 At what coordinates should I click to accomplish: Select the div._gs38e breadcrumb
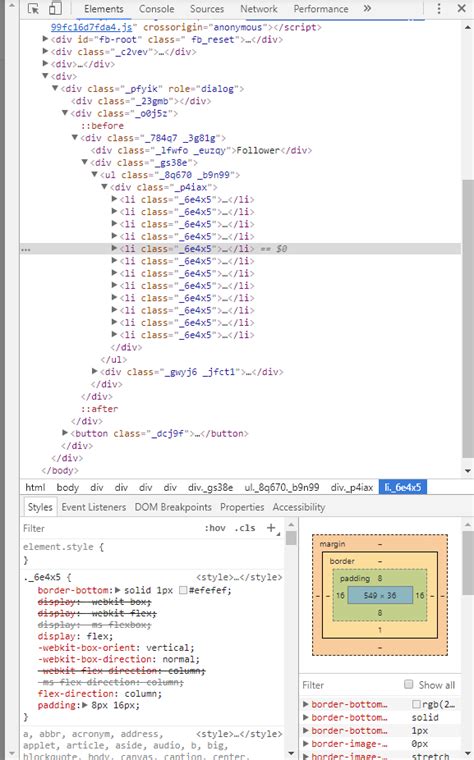tap(210, 487)
